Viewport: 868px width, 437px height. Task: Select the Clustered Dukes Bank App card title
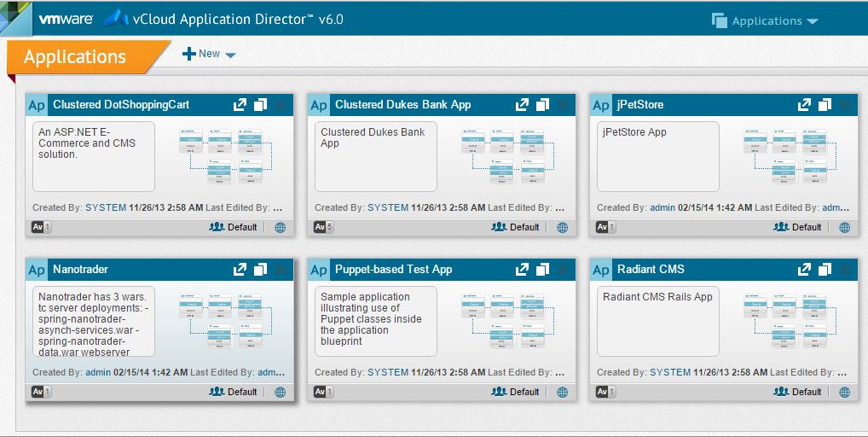click(403, 105)
